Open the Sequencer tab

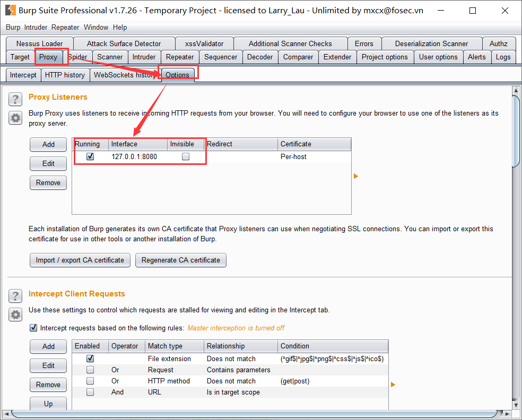click(221, 57)
